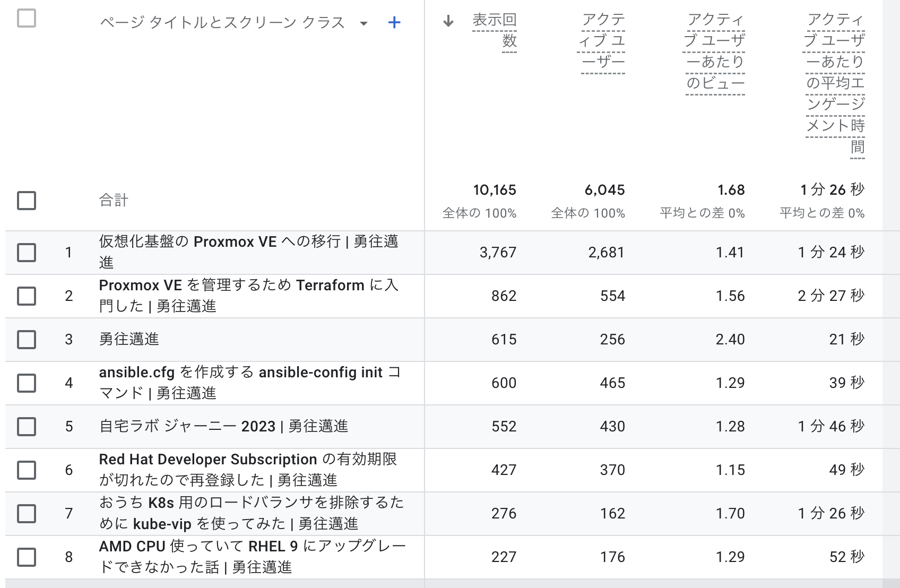Viewport: 900px width, 588px height.
Task: Open the ページ タイトルとスクリーン クラス dropdown
Action: pyautogui.click(x=364, y=23)
